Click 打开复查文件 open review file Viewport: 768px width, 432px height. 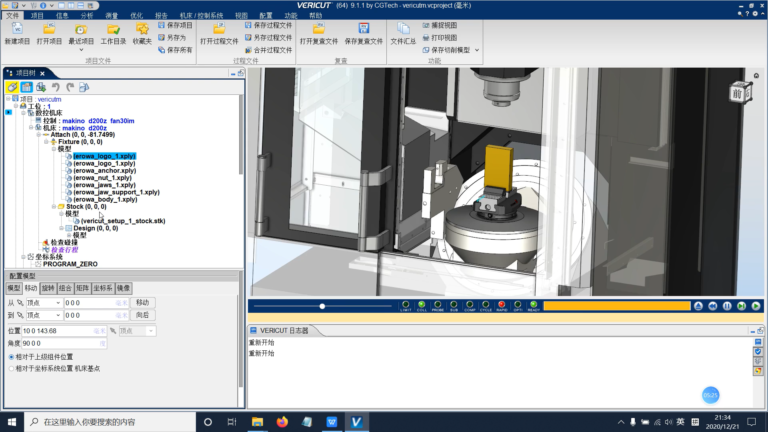pyautogui.click(x=319, y=33)
